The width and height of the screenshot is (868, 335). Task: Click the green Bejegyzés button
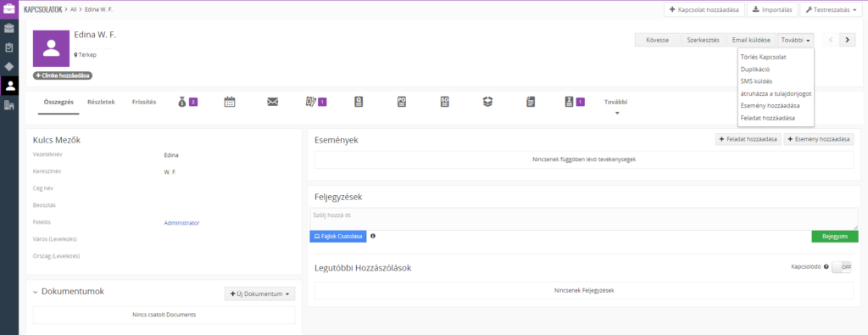[x=835, y=237]
